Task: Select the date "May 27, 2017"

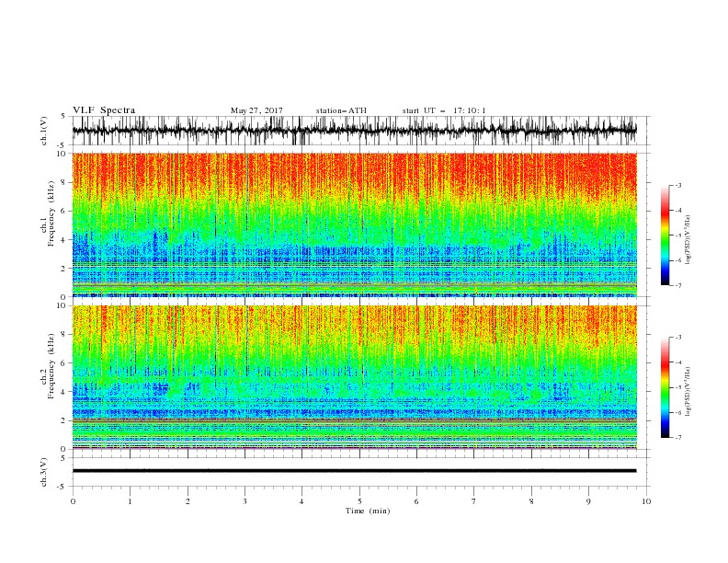Action: coord(256,110)
